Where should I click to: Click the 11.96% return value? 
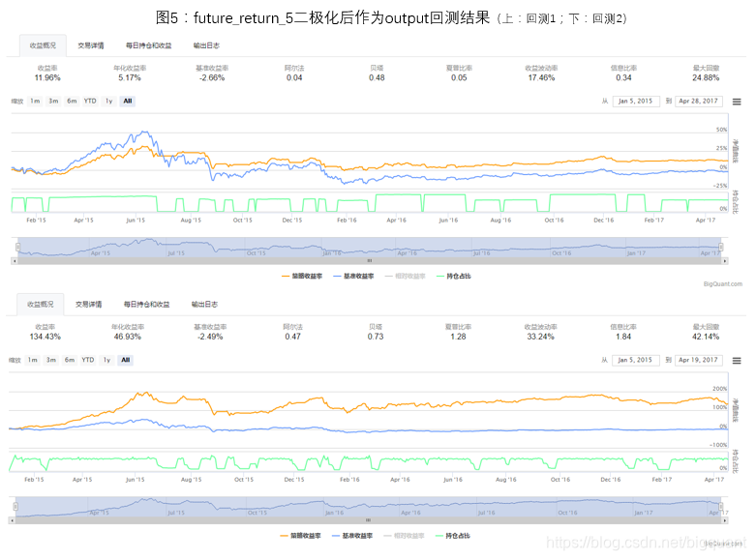(47, 77)
